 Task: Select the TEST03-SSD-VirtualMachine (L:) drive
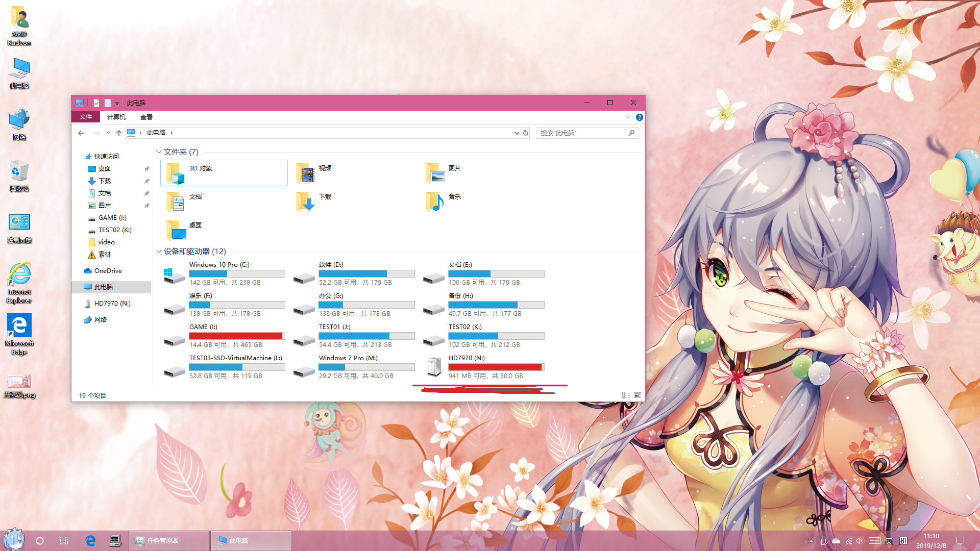[224, 367]
